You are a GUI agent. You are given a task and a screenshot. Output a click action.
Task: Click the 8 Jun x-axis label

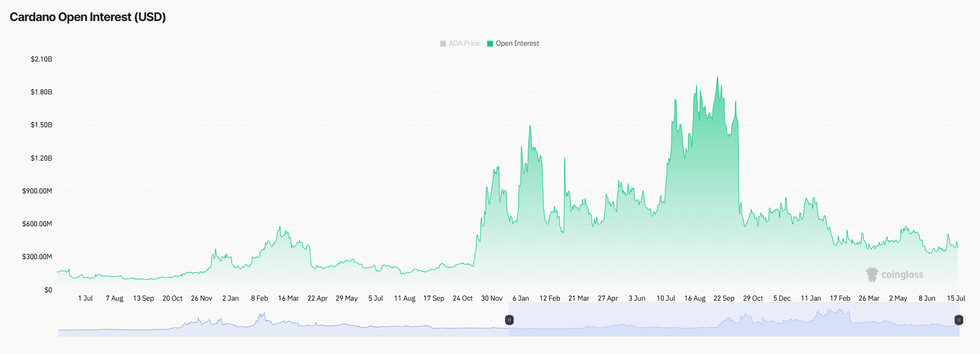(927, 299)
